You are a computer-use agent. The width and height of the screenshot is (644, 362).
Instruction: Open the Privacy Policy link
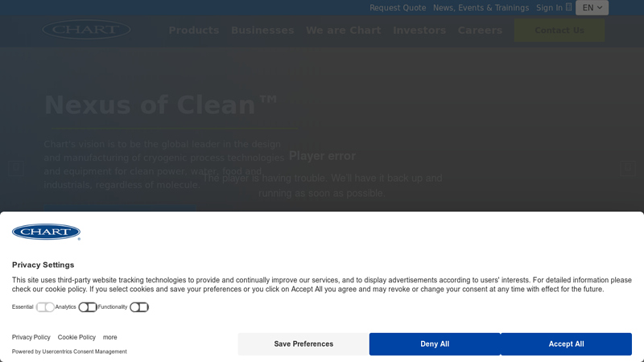click(x=31, y=337)
